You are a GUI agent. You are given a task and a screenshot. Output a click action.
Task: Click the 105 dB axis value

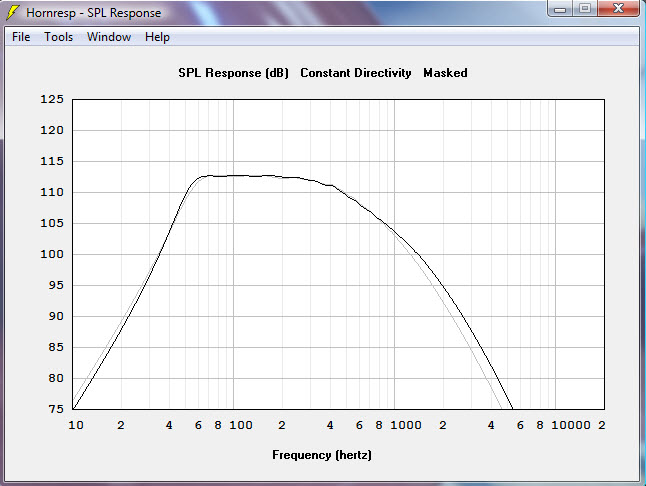(52, 223)
